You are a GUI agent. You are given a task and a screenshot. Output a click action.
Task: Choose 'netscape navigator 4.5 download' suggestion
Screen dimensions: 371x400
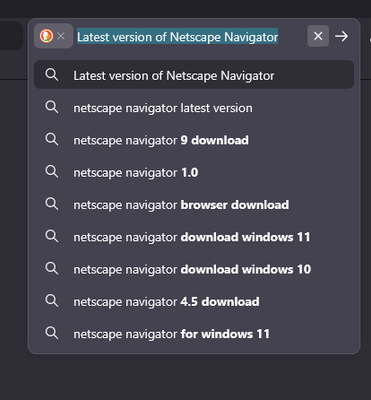point(194,302)
